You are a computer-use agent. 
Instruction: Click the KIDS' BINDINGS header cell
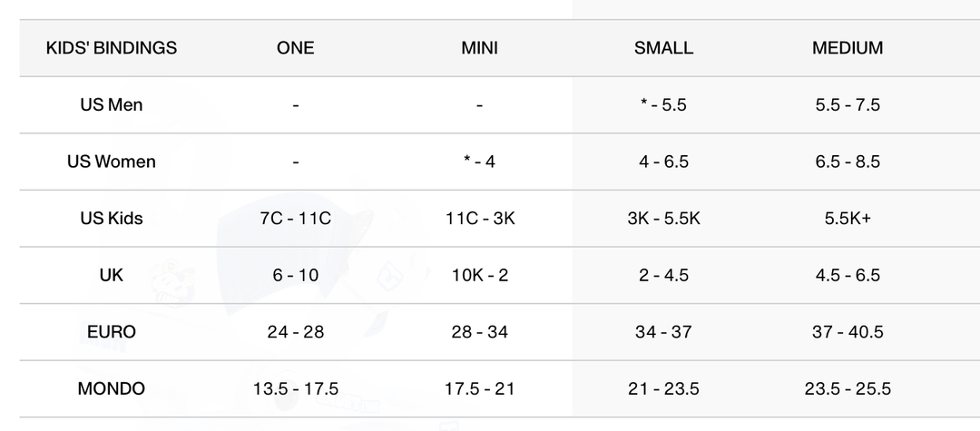tap(111, 48)
